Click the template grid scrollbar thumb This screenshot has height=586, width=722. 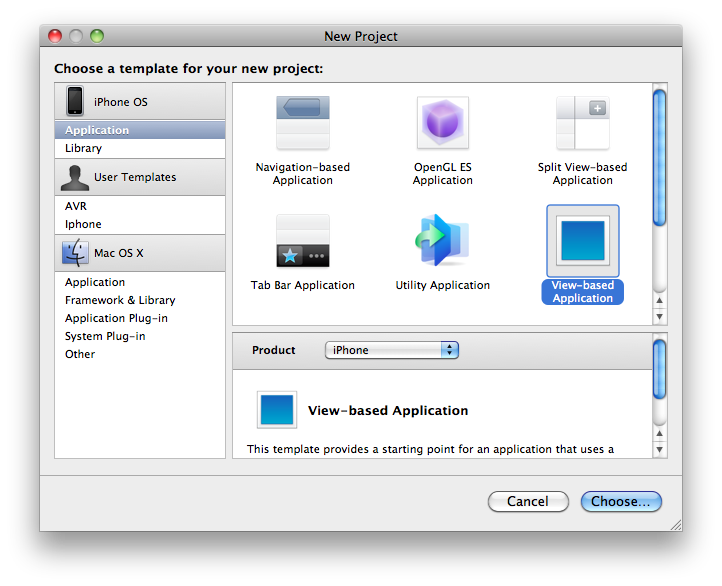659,157
